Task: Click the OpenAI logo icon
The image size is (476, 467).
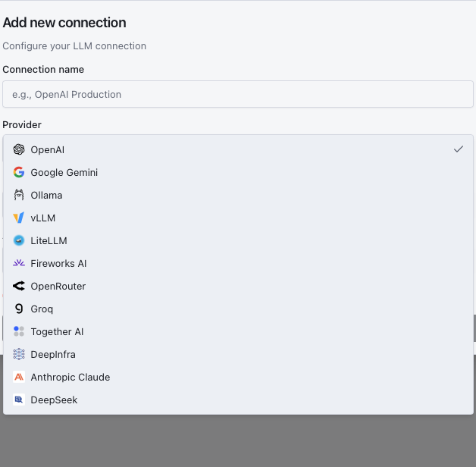Action: (19, 149)
